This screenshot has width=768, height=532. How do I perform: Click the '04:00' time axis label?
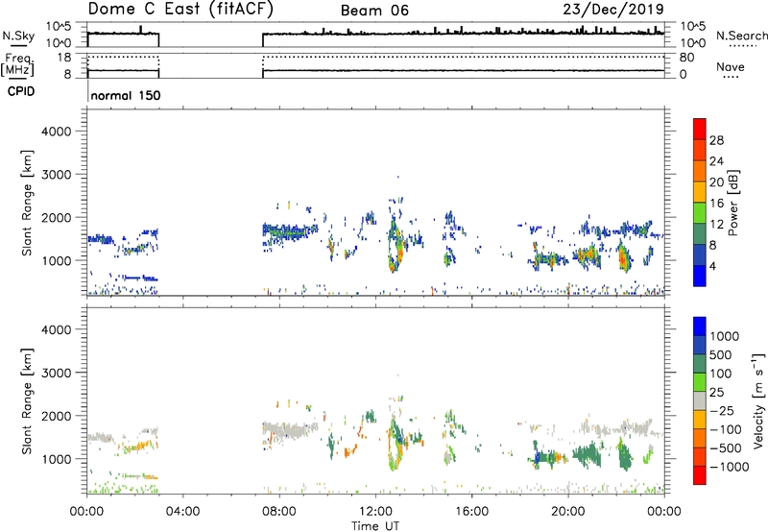pos(182,512)
